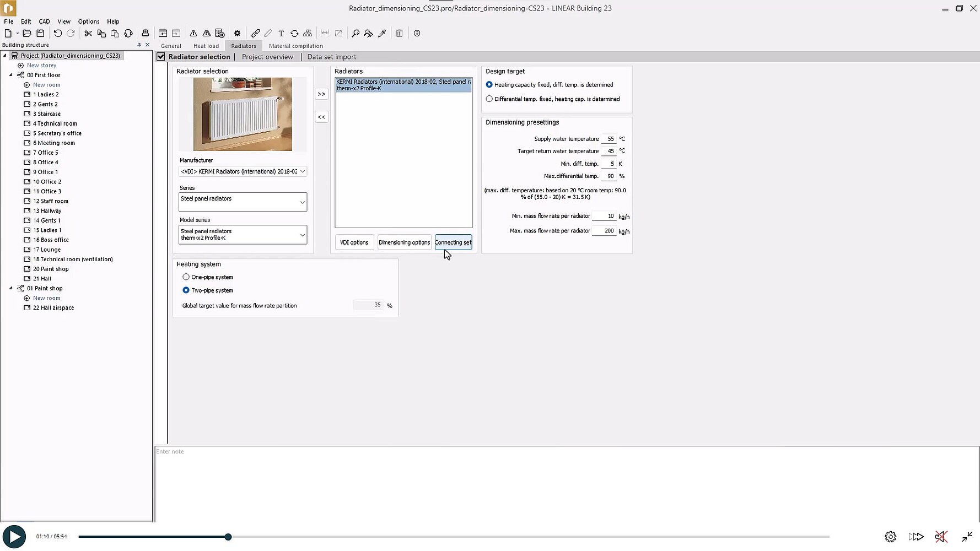The width and height of the screenshot is (980, 551).
Task: Click the Undo arrow icon
Action: [57, 34]
